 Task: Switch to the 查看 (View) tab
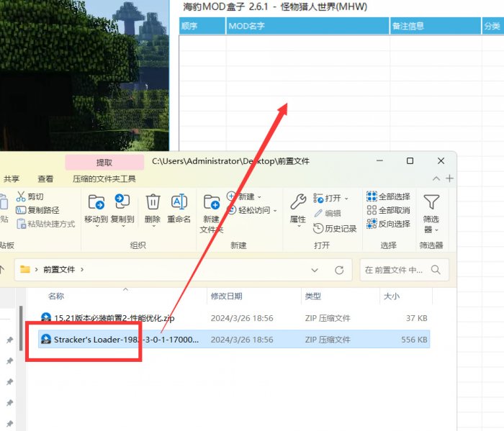[x=45, y=178]
